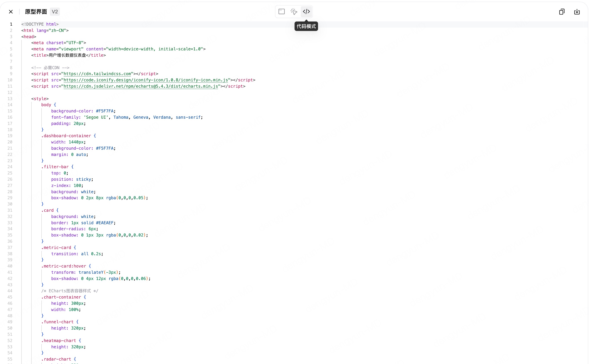Click the .filter-bar selector line
This screenshot has height=364, width=589.
click(57, 167)
